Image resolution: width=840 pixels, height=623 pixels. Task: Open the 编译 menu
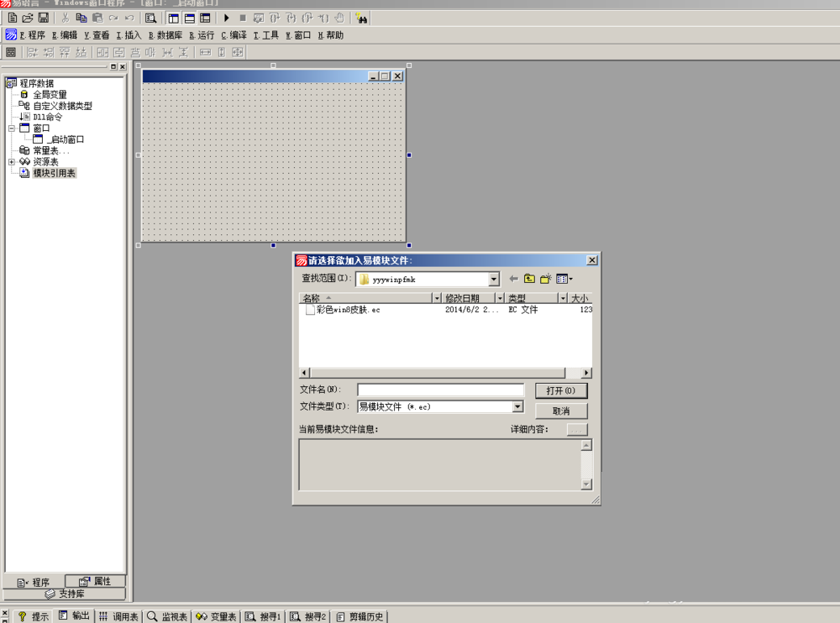click(x=234, y=35)
